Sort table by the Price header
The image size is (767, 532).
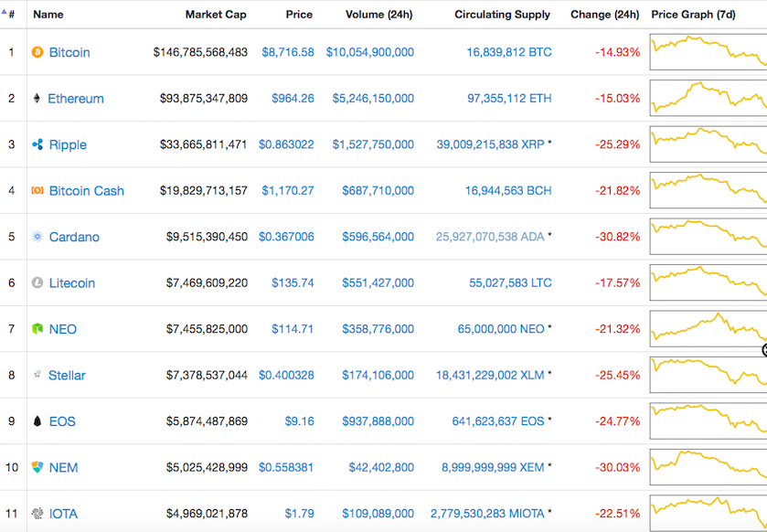(299, 15)
